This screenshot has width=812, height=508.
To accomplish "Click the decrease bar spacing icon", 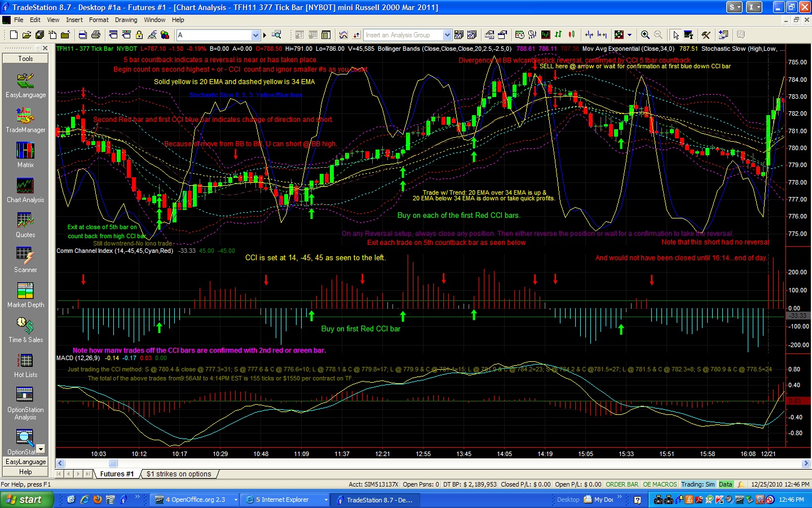I will click(x=589, y=35).
